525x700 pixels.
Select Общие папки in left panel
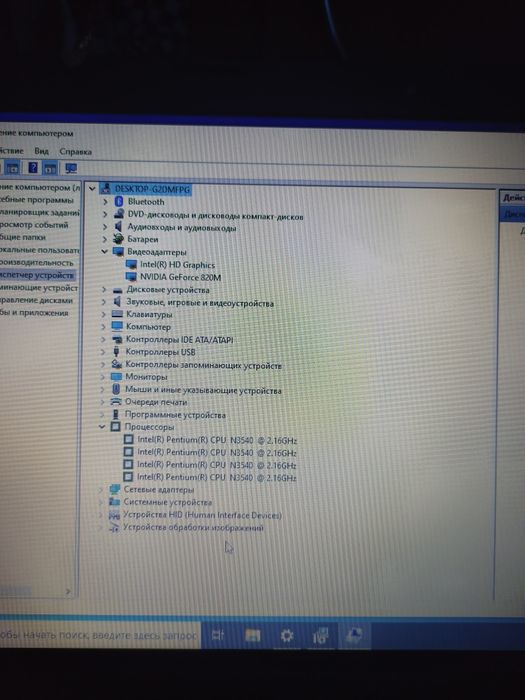coord(23,238)
